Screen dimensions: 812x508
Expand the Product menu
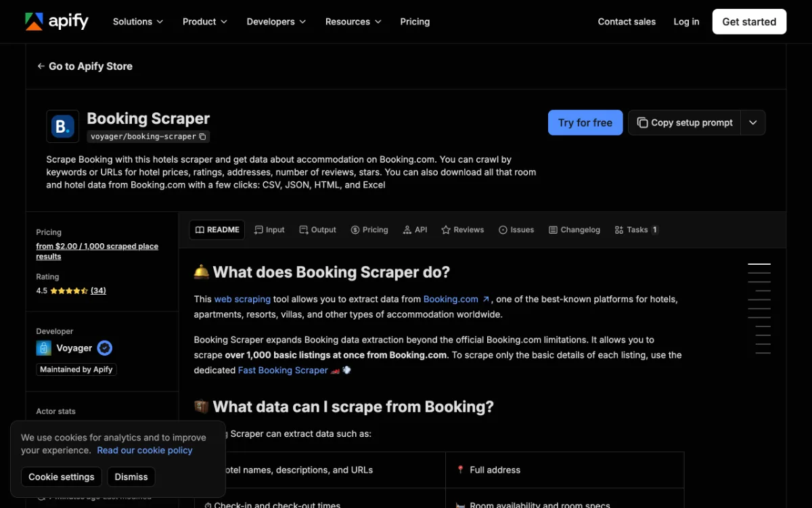point(205,22)
